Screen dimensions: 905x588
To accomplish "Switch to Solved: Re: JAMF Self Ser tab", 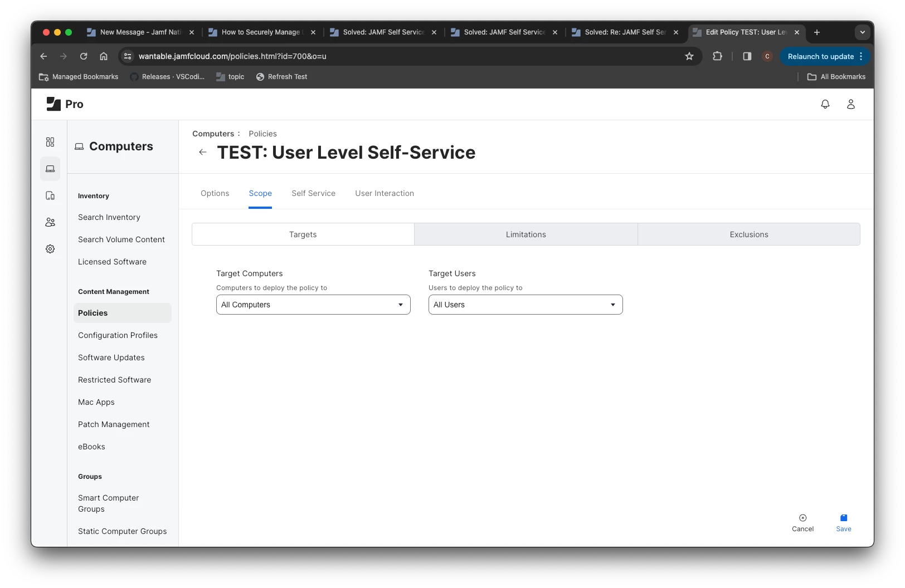I will point(625,32).
